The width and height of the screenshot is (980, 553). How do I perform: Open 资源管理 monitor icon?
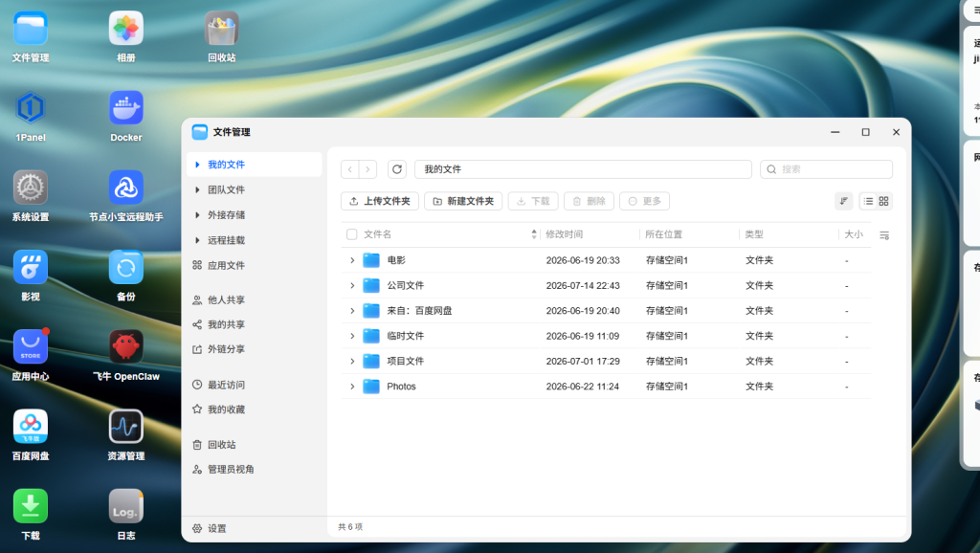(x=125, y=427)
